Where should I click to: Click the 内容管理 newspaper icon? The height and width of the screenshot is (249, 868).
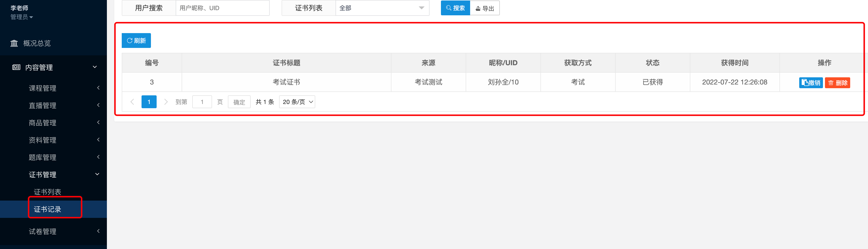coord(16,67)
